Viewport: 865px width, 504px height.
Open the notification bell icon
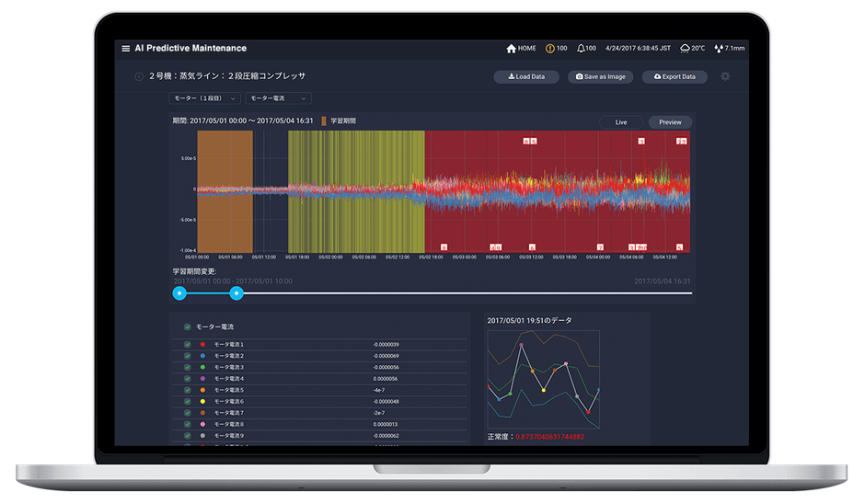(x=581, y=49)
